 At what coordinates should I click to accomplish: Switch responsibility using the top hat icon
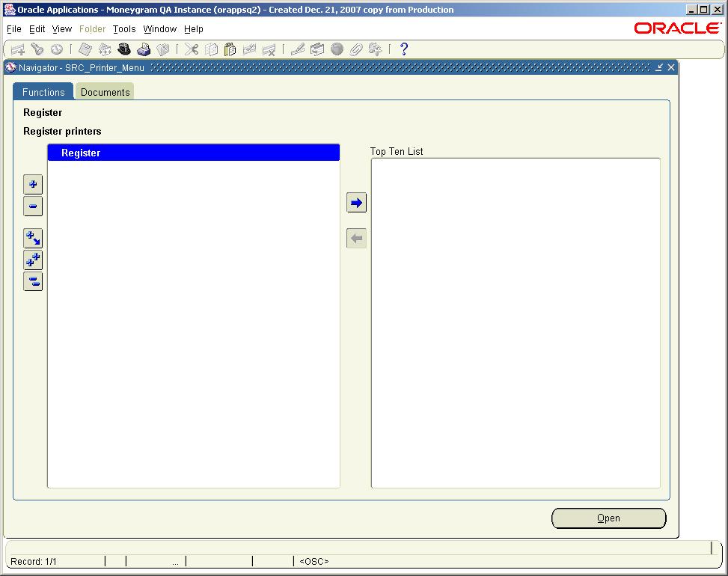pos(123,49)
